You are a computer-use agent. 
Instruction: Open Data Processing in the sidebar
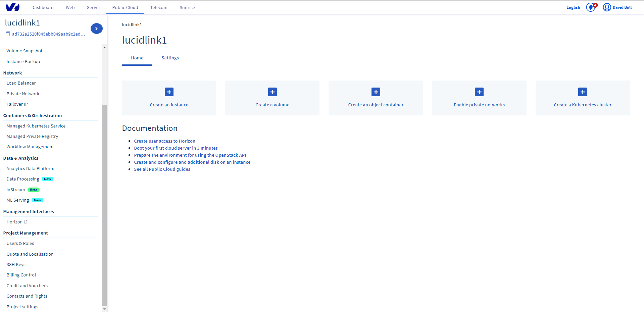pyautogui.click(x=23, y=179)
